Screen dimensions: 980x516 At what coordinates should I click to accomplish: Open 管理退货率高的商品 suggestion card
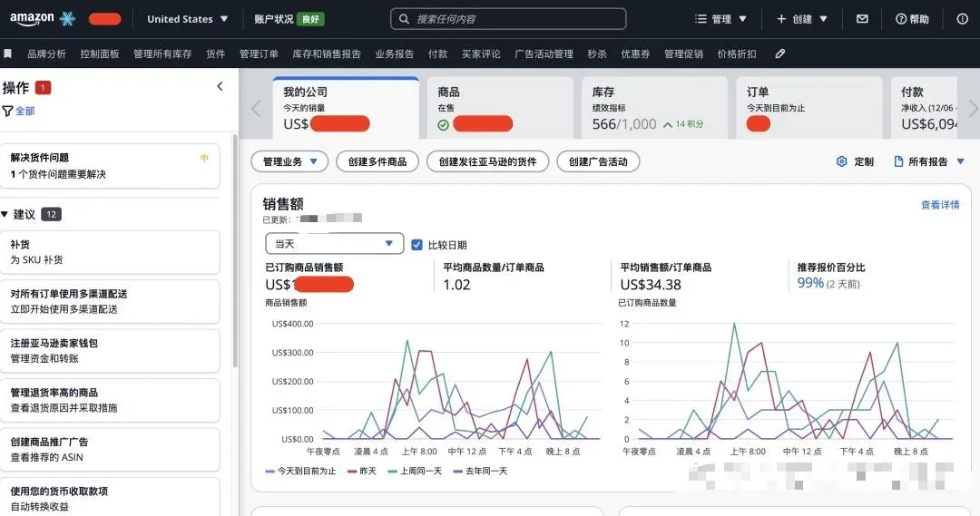110,400
